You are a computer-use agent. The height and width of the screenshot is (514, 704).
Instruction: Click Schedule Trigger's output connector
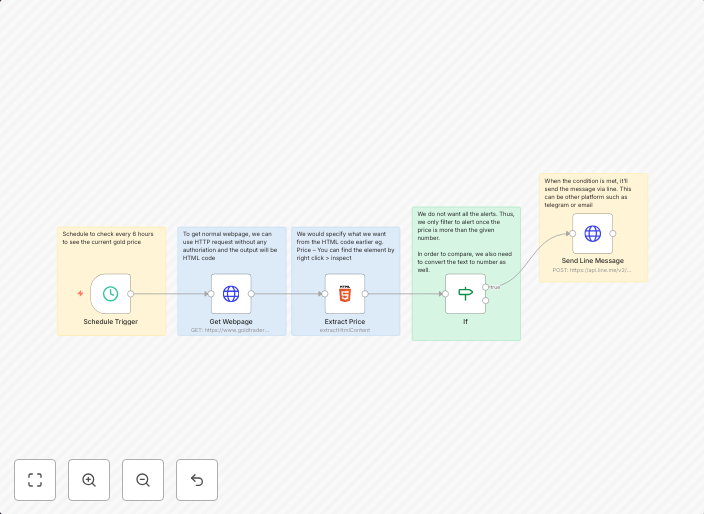pyautogui.click(x=131, y=294)
